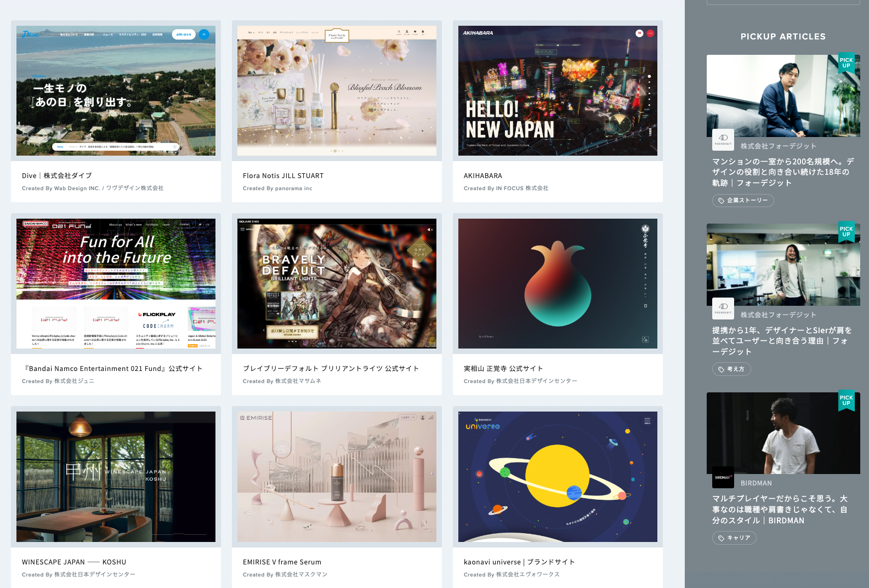The image size is (869, 588).
Task: Click the BIRDMAN company name
Action: (x=756, y=483)
